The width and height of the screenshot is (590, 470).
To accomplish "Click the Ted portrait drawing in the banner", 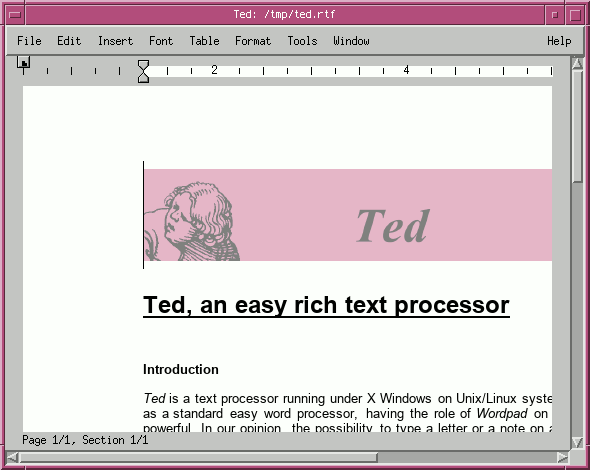I will point(192,222).
